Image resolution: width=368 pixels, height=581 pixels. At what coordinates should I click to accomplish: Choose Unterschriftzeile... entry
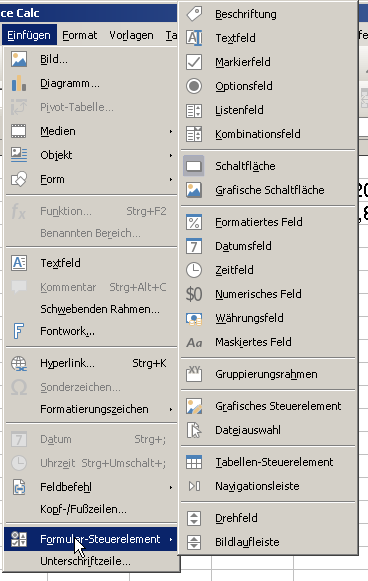tap(91, 561)
